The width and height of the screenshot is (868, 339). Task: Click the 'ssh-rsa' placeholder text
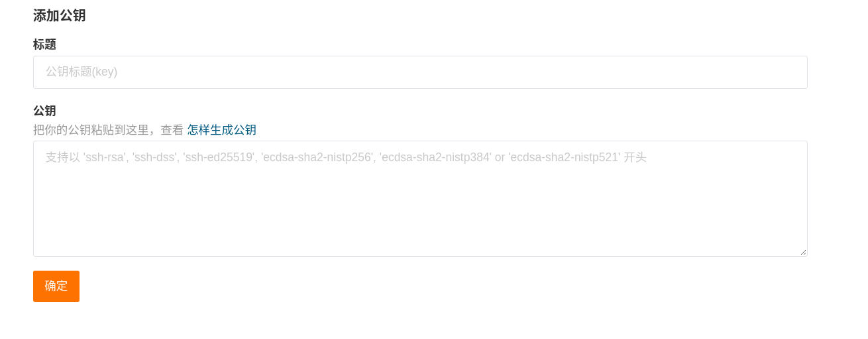(x=105, y=157)
